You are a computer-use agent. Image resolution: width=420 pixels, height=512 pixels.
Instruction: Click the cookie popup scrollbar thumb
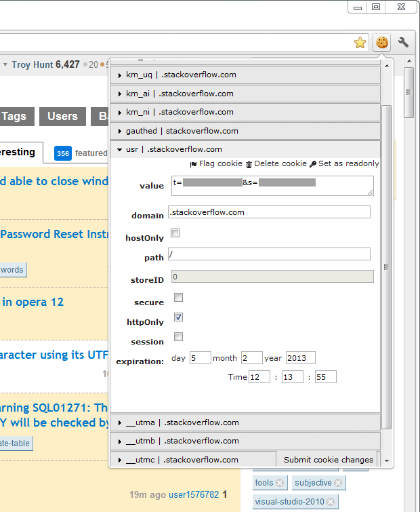(386, 267)
